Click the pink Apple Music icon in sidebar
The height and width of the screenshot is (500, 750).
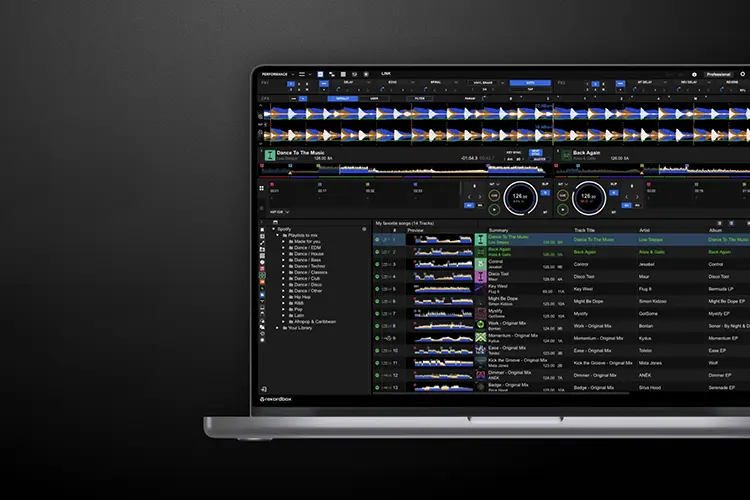(x=262, y=269)
